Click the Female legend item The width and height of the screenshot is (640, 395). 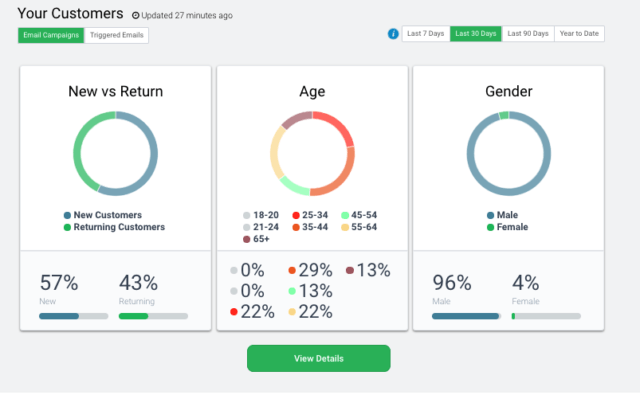point(507,227)
